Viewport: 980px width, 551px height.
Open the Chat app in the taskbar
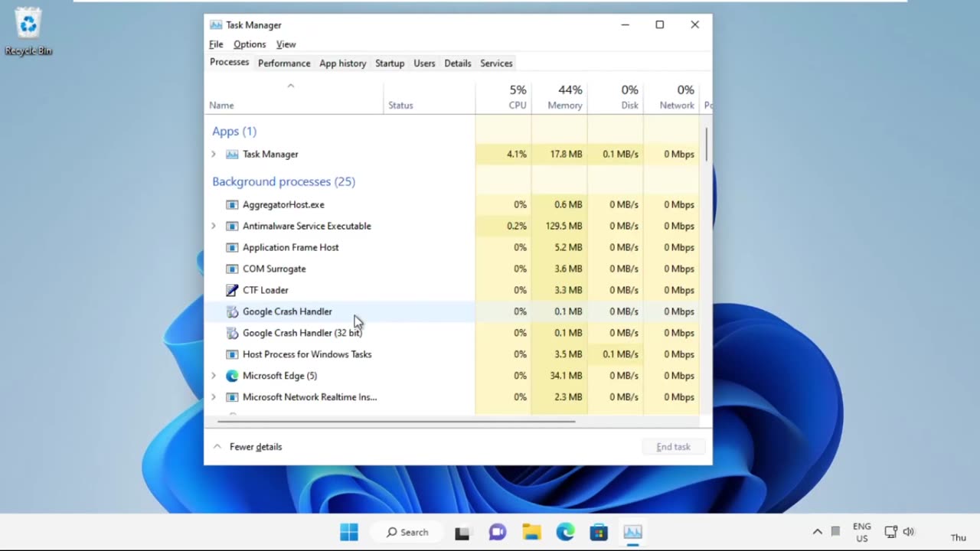[498, 532]
